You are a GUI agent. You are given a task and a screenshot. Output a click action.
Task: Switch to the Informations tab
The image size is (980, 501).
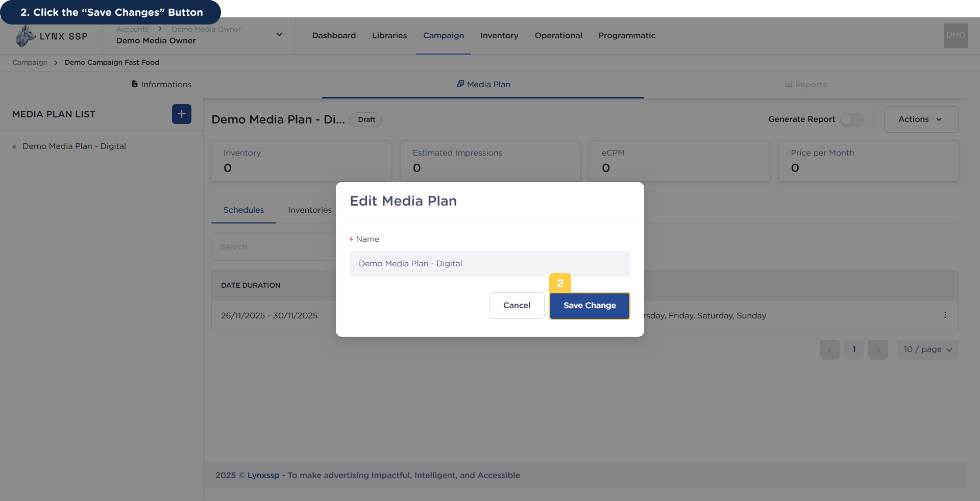[161, 85]
